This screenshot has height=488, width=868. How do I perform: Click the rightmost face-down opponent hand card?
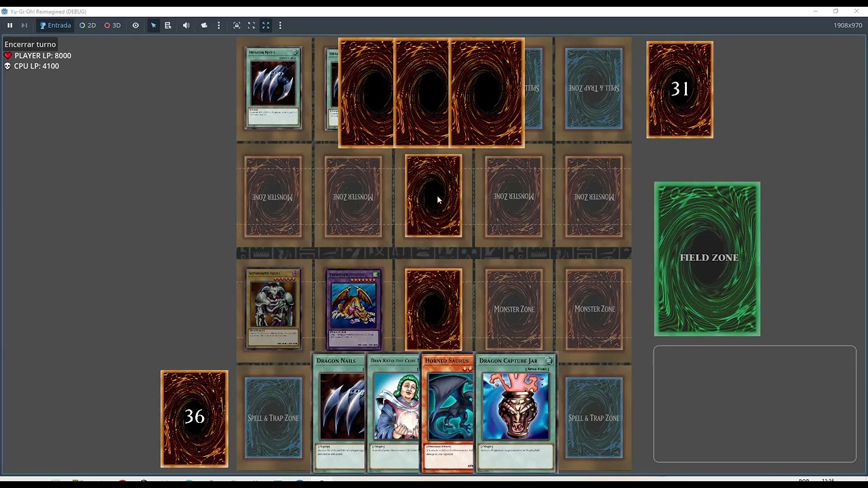coord(487,93)
